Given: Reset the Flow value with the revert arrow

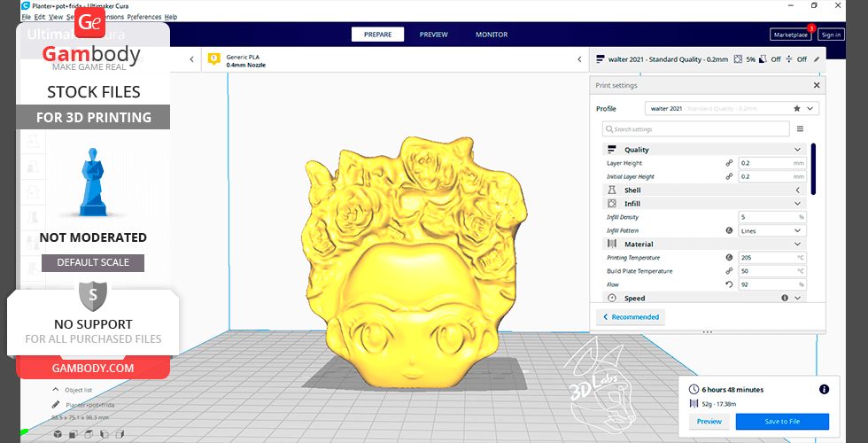Looking at the screenshot, I should click(729, 284).
